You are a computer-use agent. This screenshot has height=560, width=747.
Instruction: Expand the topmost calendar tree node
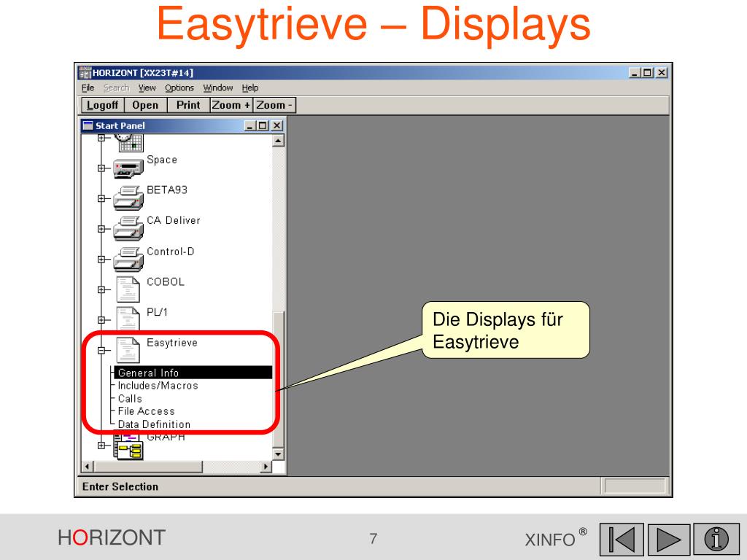point(101,138)
